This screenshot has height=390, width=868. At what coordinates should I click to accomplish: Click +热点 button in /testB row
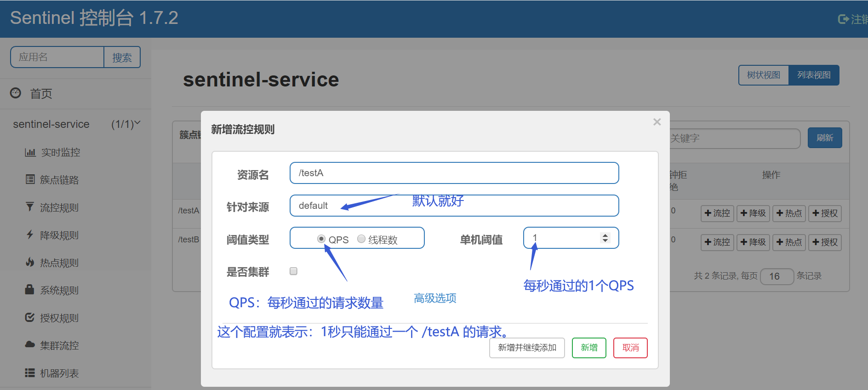(x=789, y=242)
